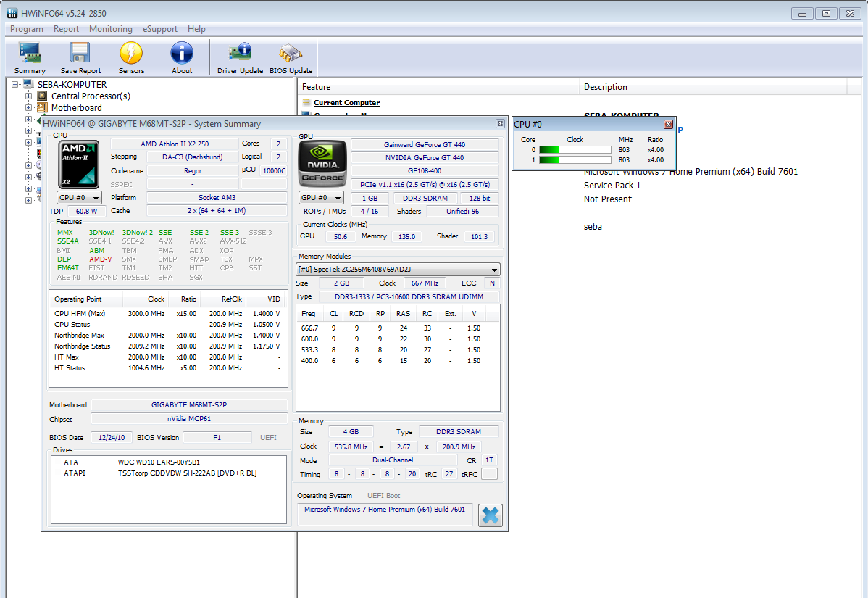
Task: Select the CPU HFM (Max) operating point row
Action: 167,313
